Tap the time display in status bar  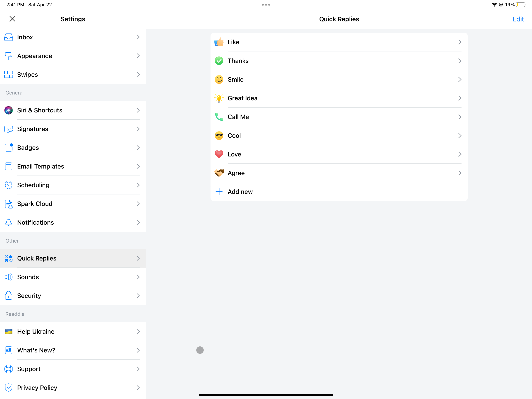(x=15, y=4)
